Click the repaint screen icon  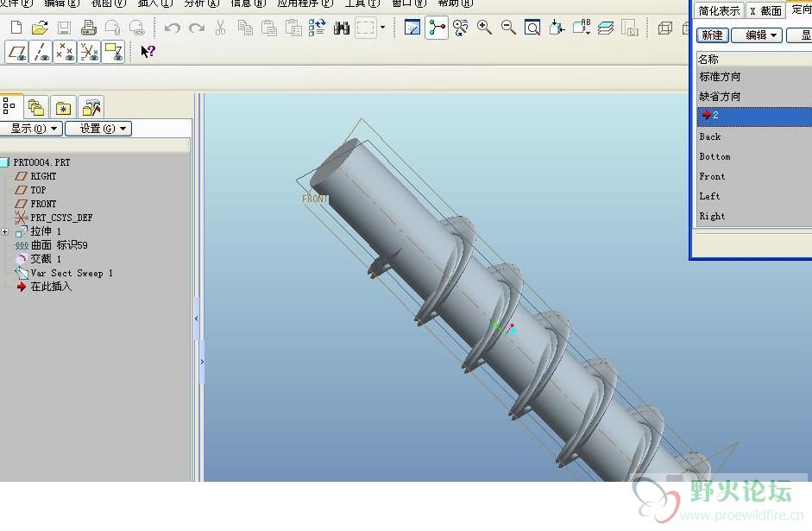[412, 28]
